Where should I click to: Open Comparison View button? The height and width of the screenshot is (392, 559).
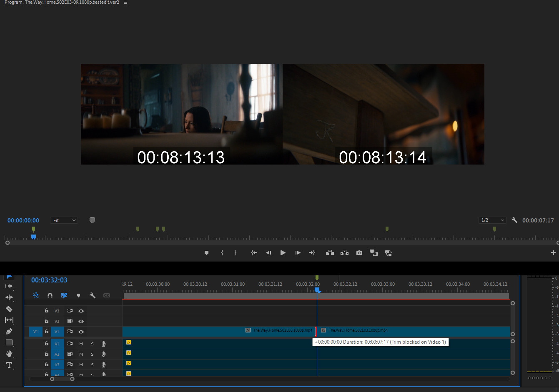[x=374, y=253]
